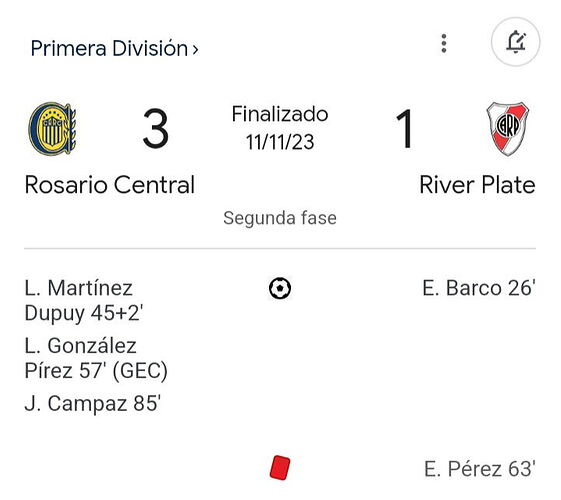The height and width of the screenshot is (500, 561).
Task: Open the three-dot more options menu
Action: pyautogui.click(x=444, y=43)
